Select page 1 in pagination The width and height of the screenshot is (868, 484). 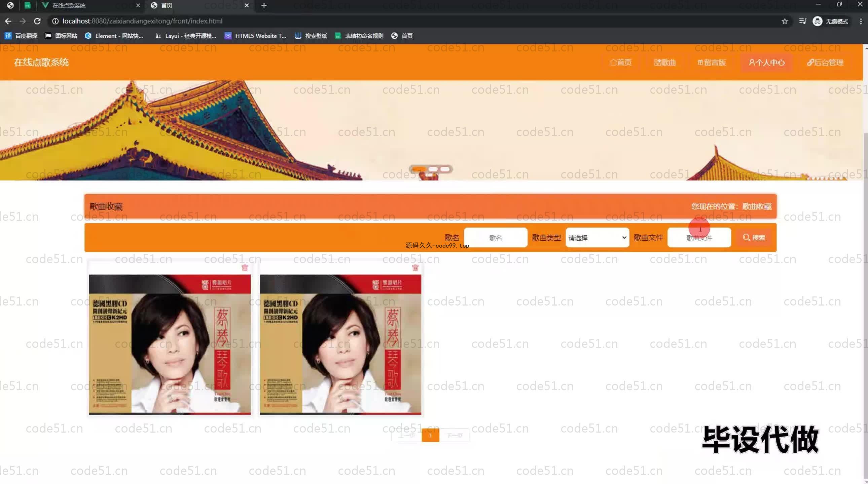(430, 436)
